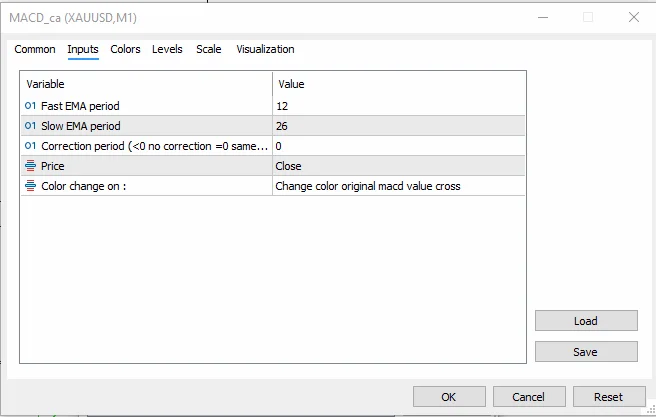Click the integer icon beside Correction period

click(x=30, y=146)
